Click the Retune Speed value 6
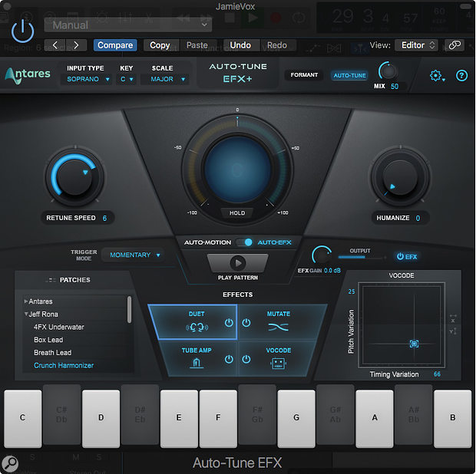This screenshot has width=476, height=474. pyautogui.click(x=104, y=218)
